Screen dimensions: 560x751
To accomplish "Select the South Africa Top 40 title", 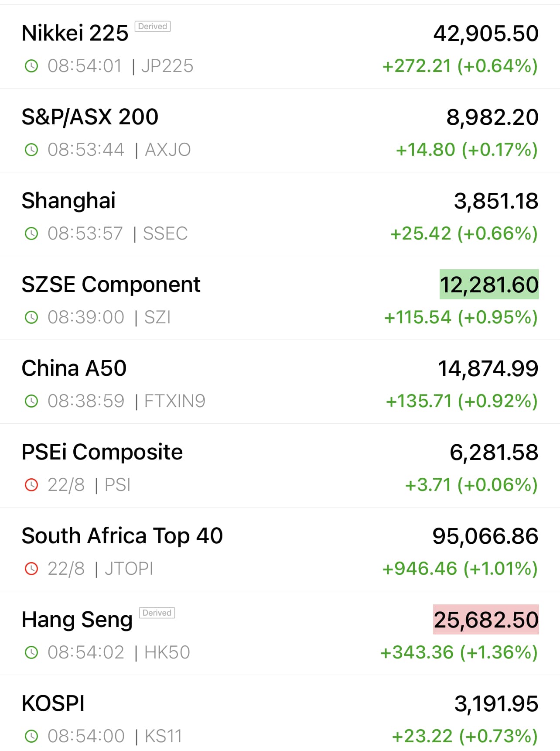I will coord(122,536).
